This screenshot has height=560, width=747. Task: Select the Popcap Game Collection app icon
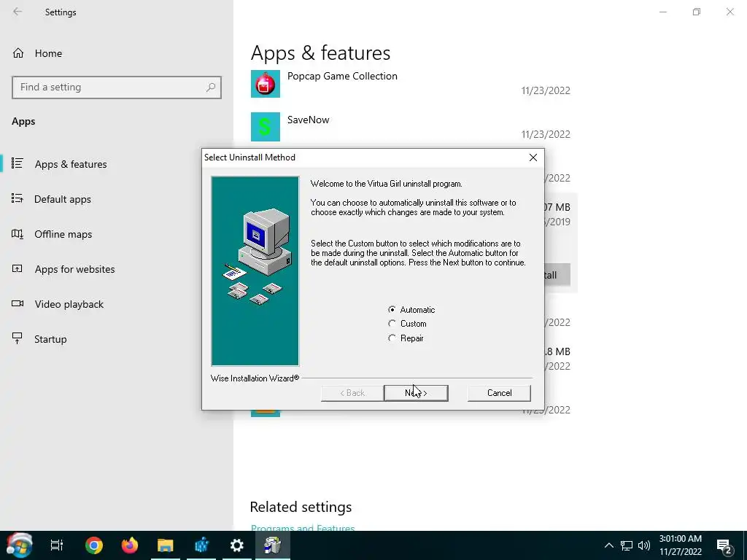tap(266, 84)
